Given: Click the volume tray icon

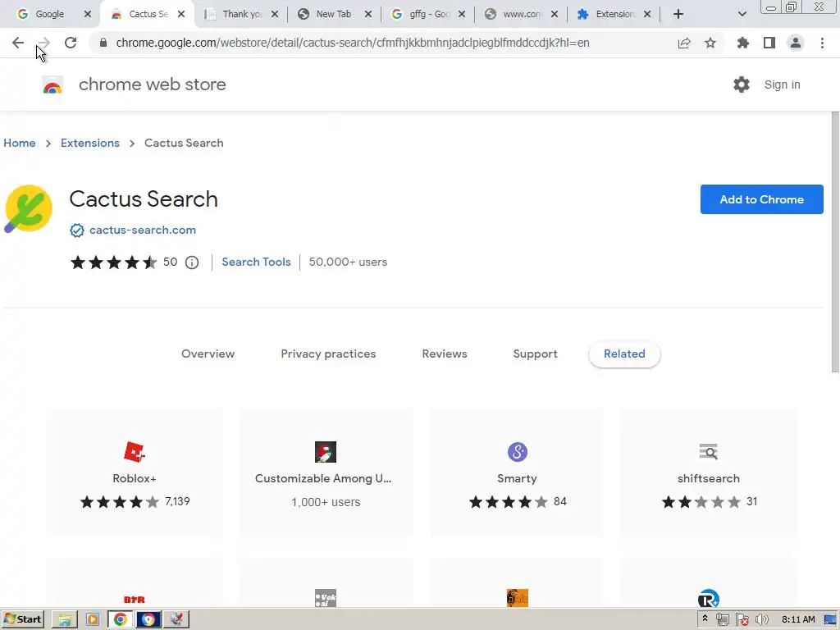Looking at the screenshot, I should (x=762, y=620).
